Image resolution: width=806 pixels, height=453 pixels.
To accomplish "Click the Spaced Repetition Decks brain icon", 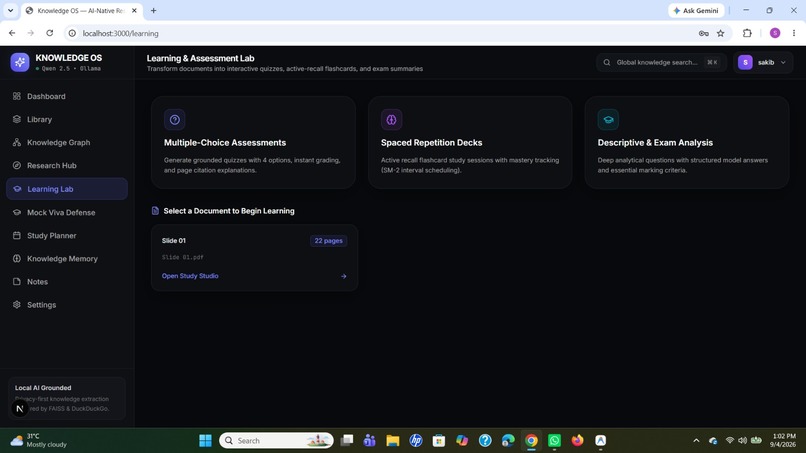I will click(392, 120).
